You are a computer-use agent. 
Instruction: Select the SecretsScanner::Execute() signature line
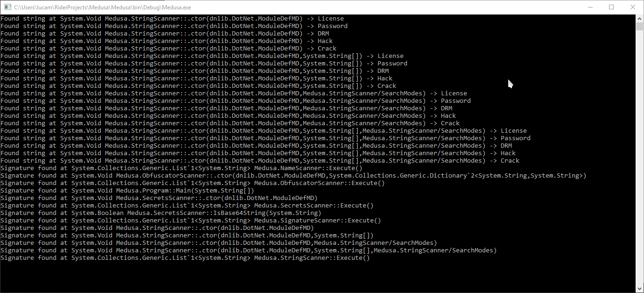[187, 206]
